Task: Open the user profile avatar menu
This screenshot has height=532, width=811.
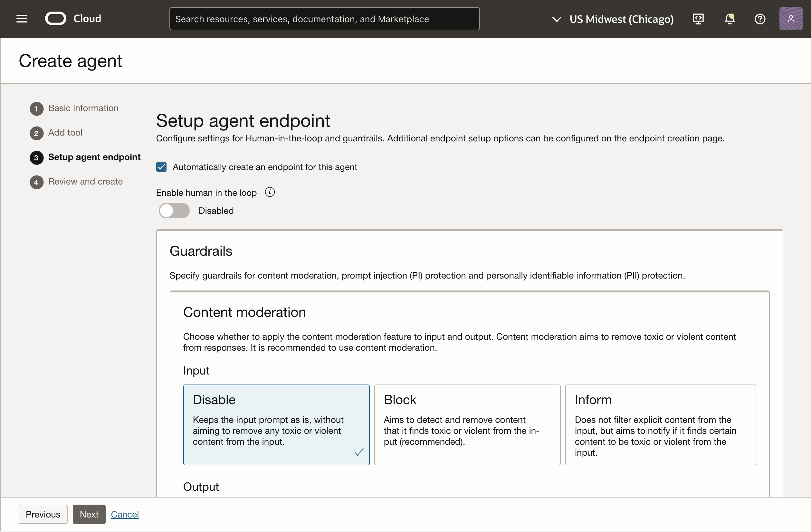Action: 791,19
